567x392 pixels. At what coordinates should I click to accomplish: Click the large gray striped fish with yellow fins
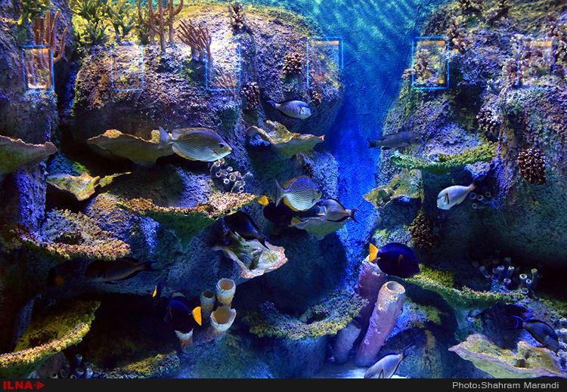pyautogui.click(x=197, y=144)
